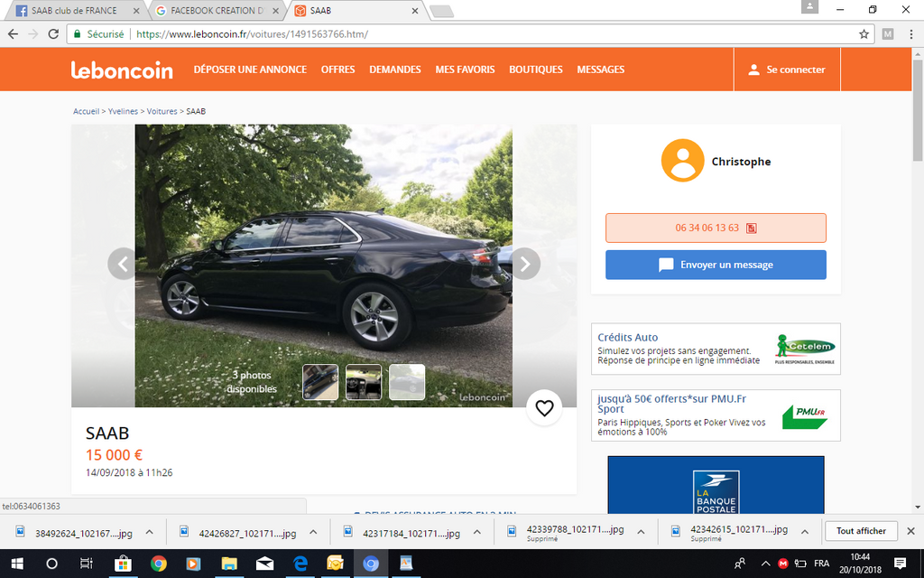Viewport: 924px width, 578px height.
Task: Show the next photo with the right arrow
Action: click(524, 264)
